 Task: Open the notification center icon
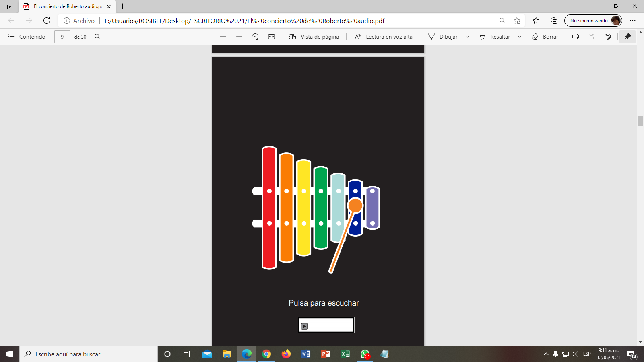coord(632,354)
